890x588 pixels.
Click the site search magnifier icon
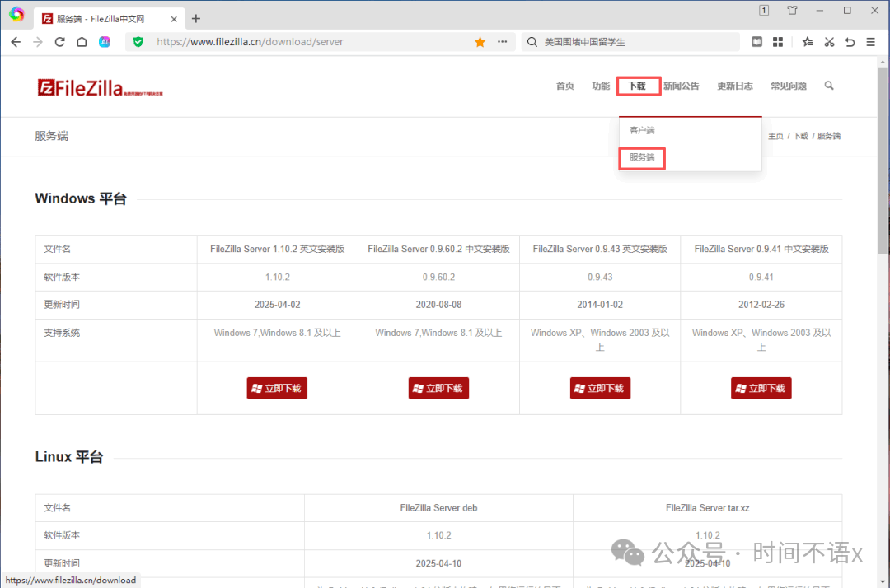click(x=829, y=86)
